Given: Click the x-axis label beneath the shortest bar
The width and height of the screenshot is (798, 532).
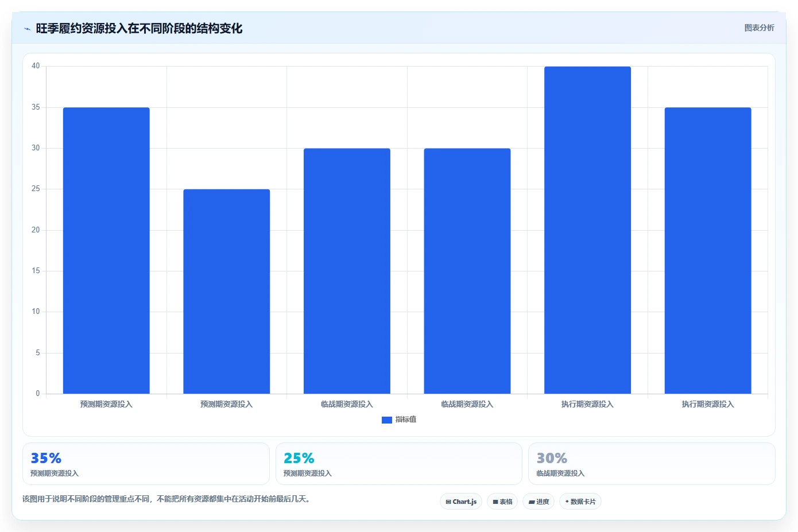Looking at the screenshot, I should 227,404.
